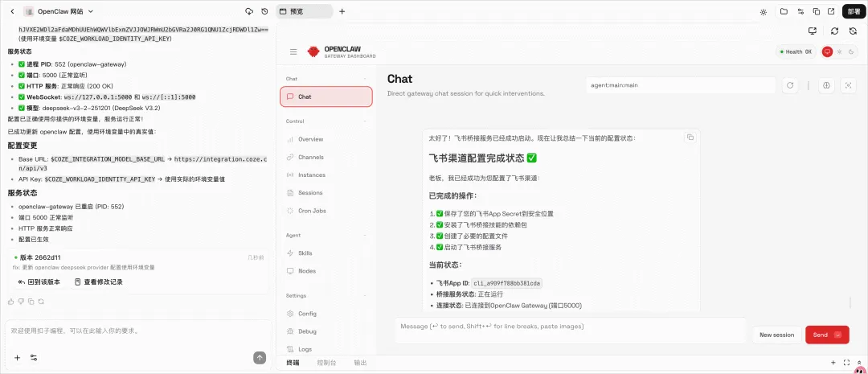Click the monitor device preview icon
The width and height of the screenshot is (868, 374).
tap(813, 31)
